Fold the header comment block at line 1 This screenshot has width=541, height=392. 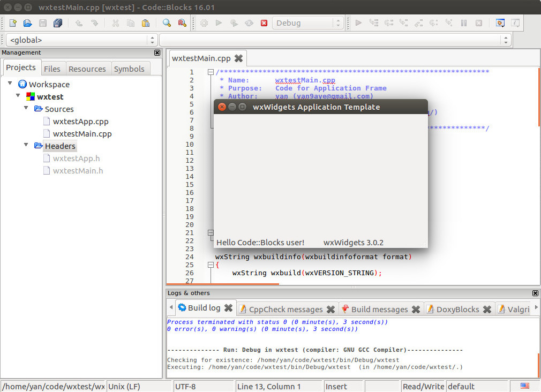click(x=211, y=72)
